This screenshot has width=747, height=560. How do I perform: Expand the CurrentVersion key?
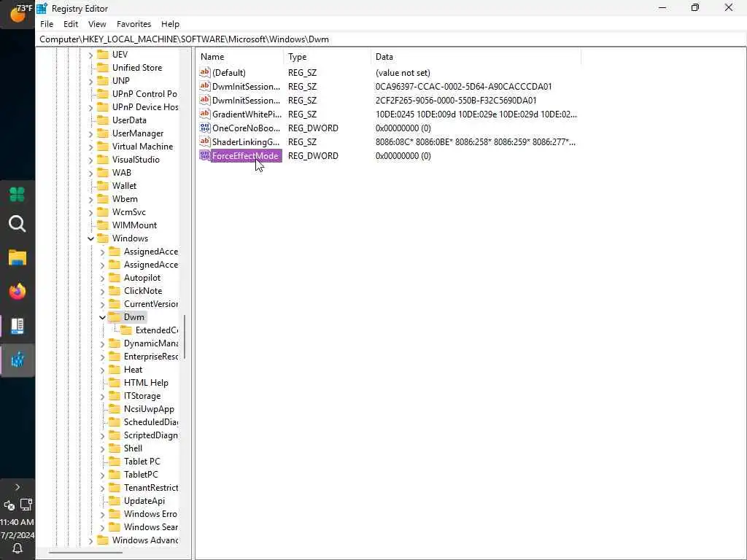102,304
